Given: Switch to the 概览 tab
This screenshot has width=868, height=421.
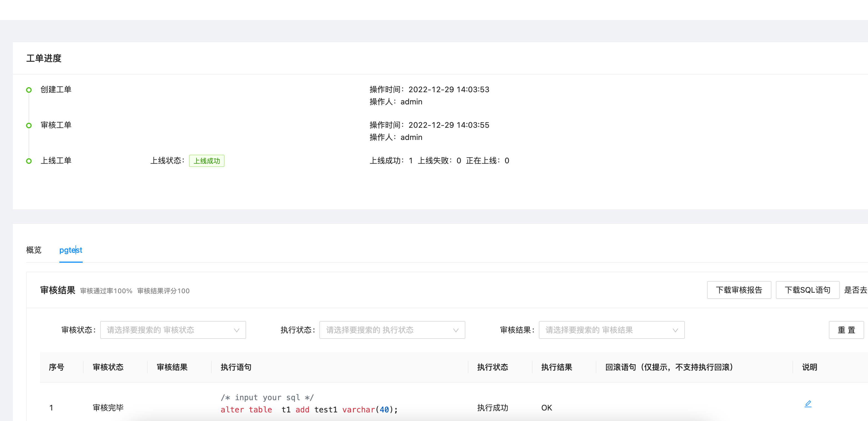Looking at the screenshot, I should click(33, 250).
